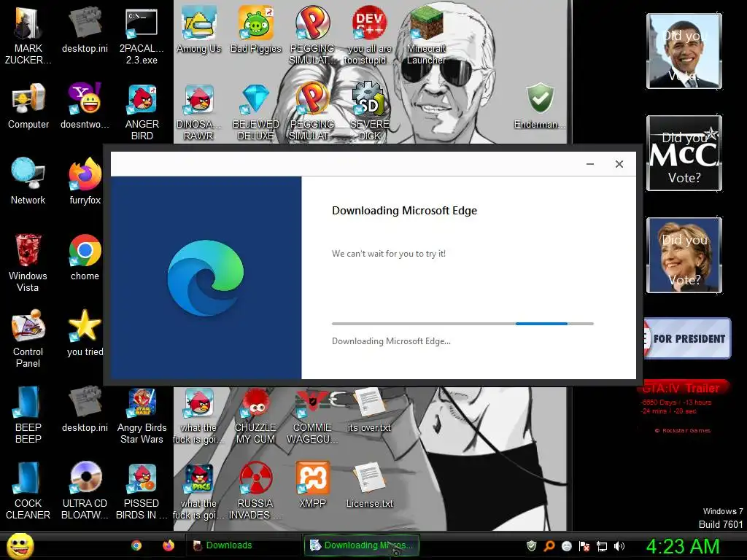
Task: Open the Action Center flag tray icon
Action: [x=584, y=546]
